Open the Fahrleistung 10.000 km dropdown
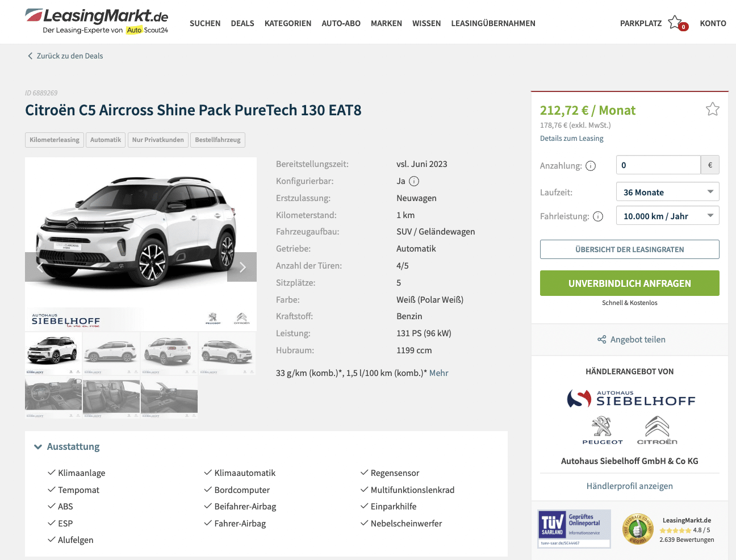 click(667, 216)
